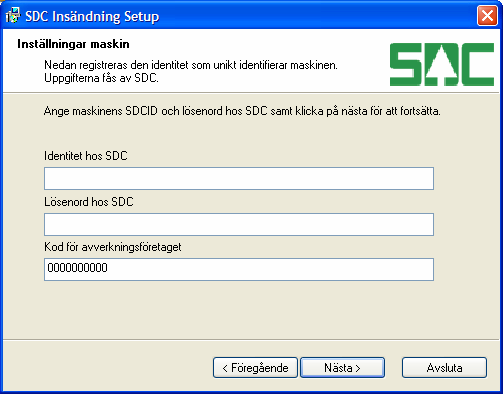The width and height of the screenshot is (503, 394).
Task: Click the Identitet hos SDC label
Action: [86, 156]
